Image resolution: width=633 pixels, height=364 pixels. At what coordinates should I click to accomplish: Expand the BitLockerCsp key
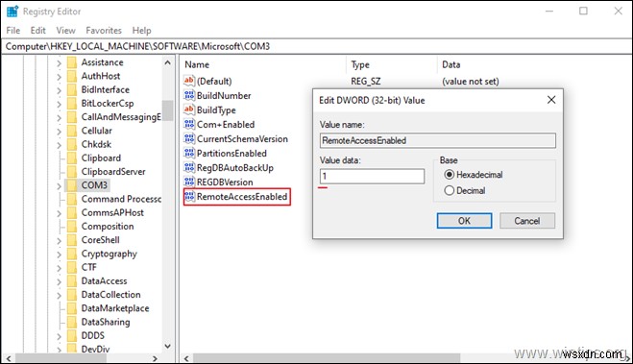[x=59, y=104]
